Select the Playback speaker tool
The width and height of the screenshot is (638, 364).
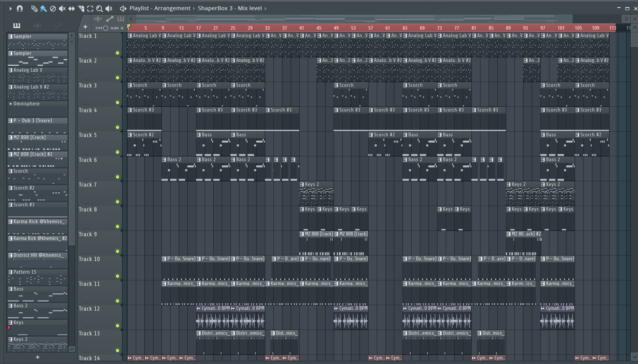coord(109,8)
